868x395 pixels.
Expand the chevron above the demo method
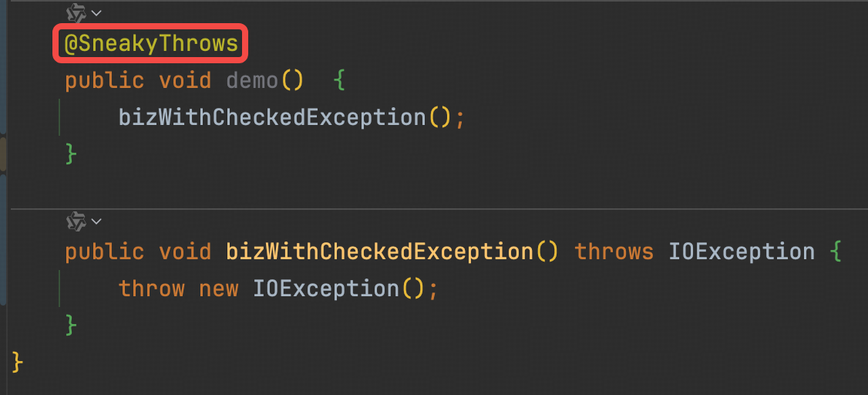coord(96,12)
